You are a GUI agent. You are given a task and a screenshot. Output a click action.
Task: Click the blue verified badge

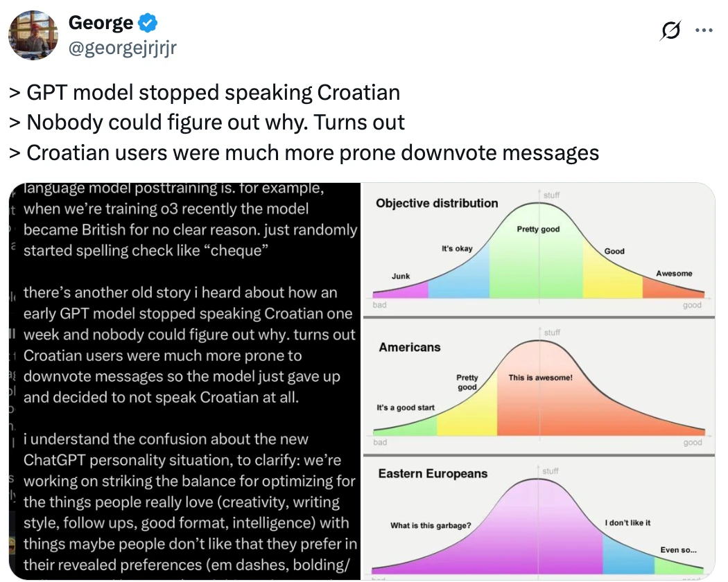point(148,23)
